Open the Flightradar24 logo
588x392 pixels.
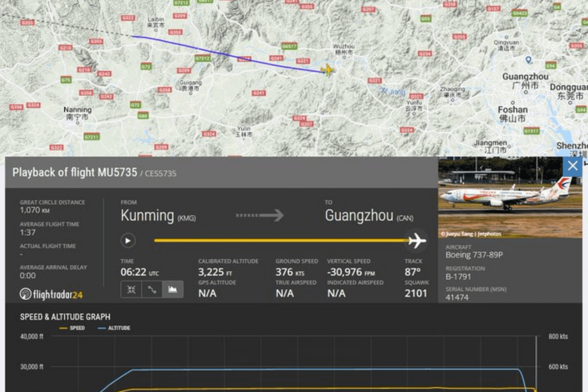[51, 294]
